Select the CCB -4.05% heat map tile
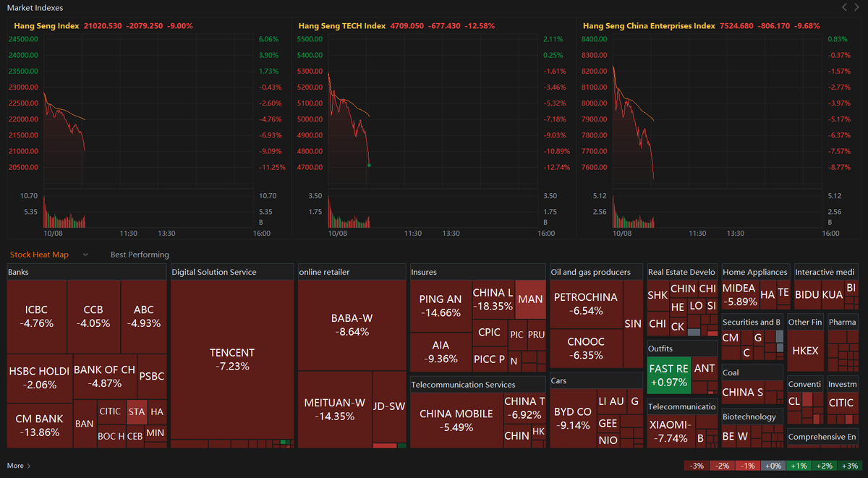 pos(94,317)
